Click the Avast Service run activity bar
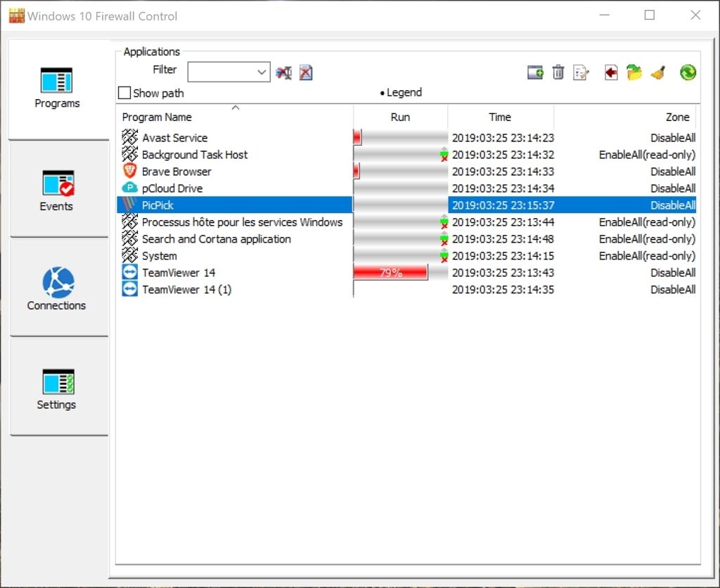The image size is (720, 588). point(400,137)
